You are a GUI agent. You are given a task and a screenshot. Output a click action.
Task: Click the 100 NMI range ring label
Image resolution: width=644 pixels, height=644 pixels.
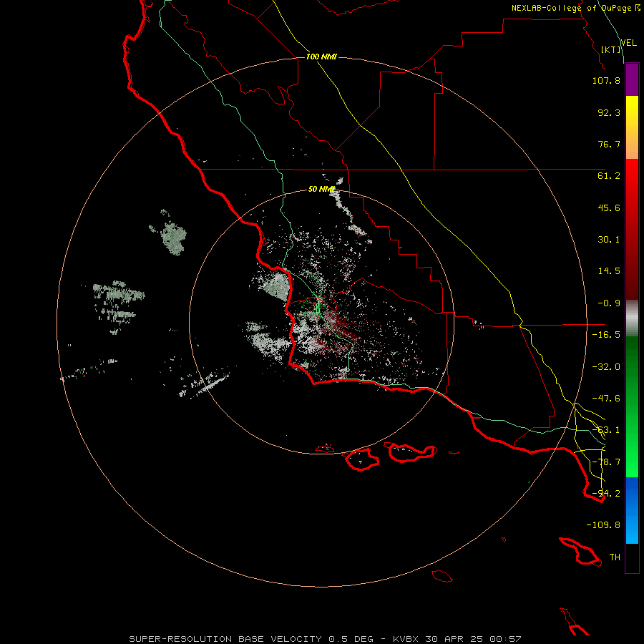(321, 57)
